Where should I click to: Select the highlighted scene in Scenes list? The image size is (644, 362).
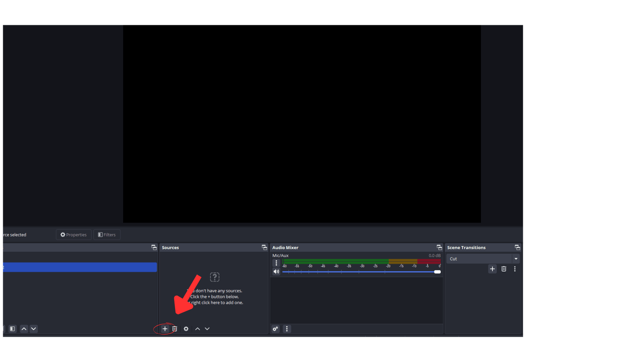(x=80, y=267)
